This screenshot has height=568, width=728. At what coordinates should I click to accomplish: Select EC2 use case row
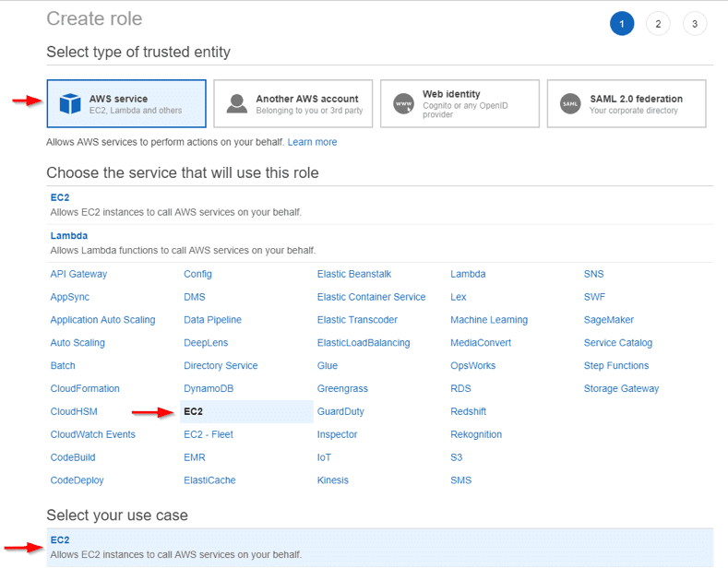pyautogui.click(x=380, y=547)
